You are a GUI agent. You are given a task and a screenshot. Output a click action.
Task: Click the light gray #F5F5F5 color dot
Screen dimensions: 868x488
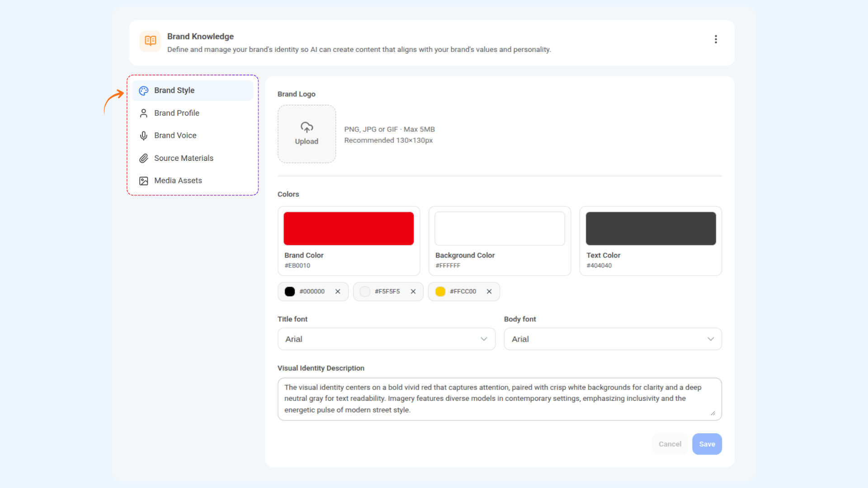pyautogui.click(x=365, y=291)
